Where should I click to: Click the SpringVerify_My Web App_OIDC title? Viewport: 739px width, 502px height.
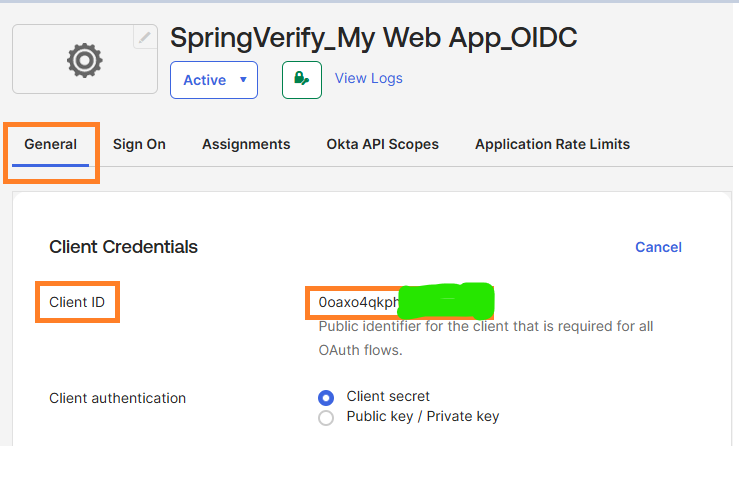373,37
